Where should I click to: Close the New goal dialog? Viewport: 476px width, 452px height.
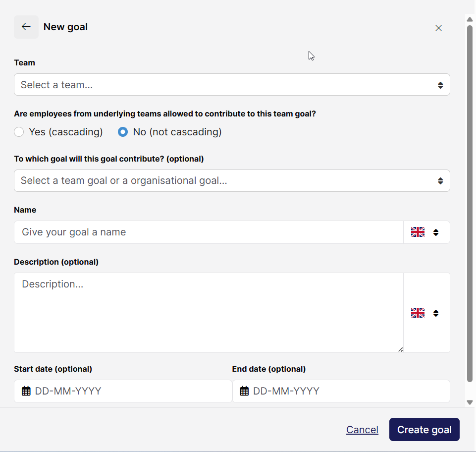click(x=438, y=28)
